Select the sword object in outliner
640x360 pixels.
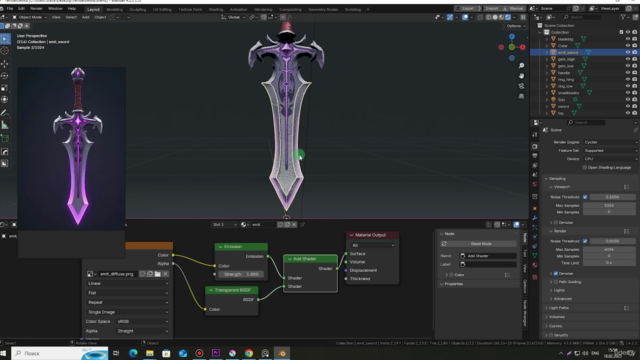coord(563,107)
